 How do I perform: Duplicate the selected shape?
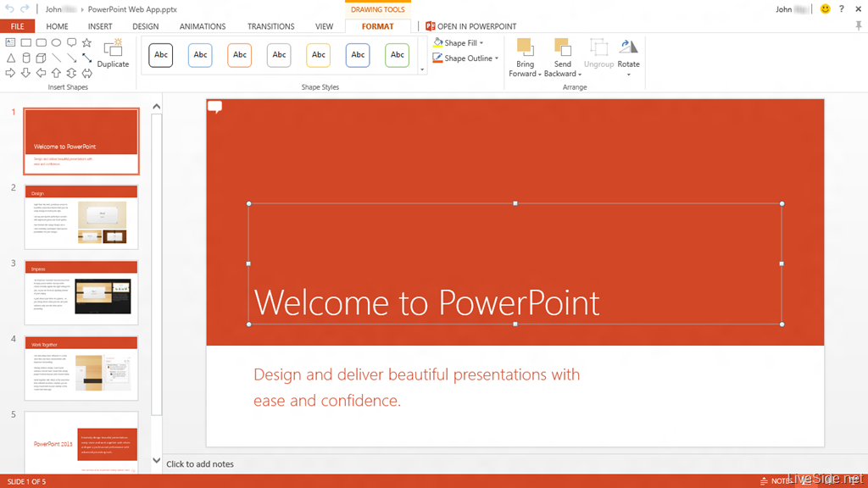tap(113, 53)
